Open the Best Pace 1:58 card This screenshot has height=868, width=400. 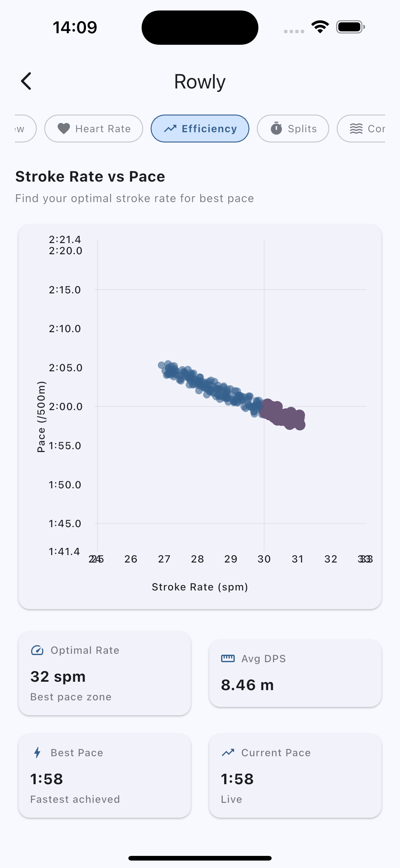tap(105, 776)
